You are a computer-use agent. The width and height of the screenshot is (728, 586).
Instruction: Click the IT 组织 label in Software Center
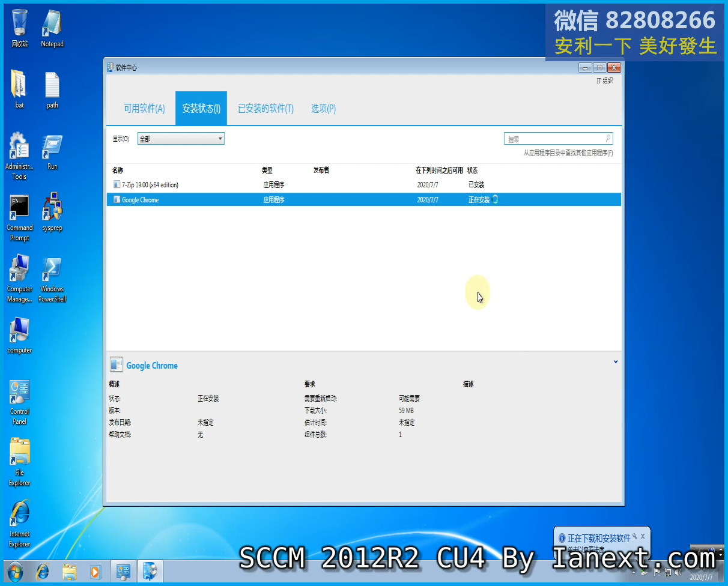605,81
